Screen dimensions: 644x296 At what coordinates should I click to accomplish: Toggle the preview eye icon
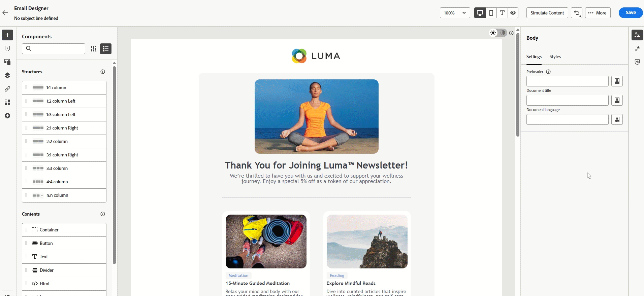click(513, 13)
